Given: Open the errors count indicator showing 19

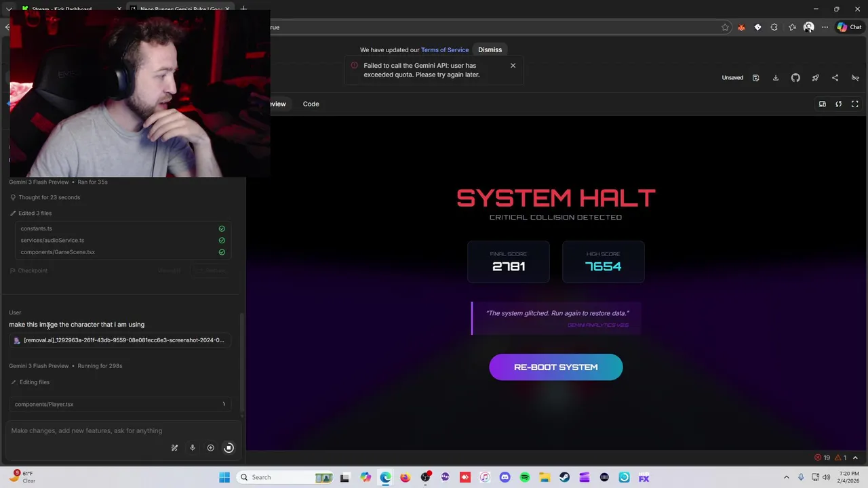Looking at the screenshot, I should click(x=823, y=457).
